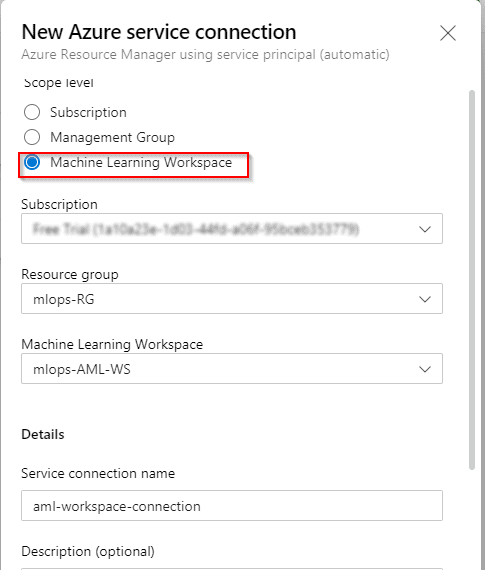Click the Resource group field label
The image size is (485, 570).
point(70,274)
